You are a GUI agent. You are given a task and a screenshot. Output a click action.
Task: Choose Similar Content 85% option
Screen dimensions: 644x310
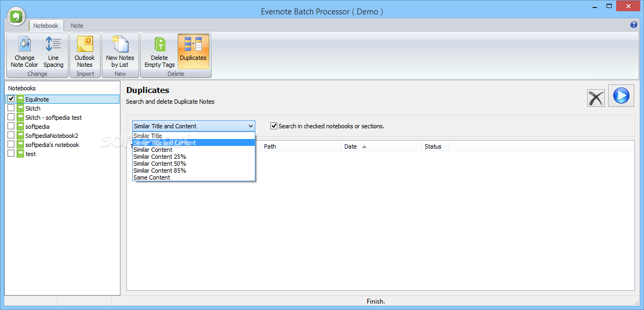point(194,170)
